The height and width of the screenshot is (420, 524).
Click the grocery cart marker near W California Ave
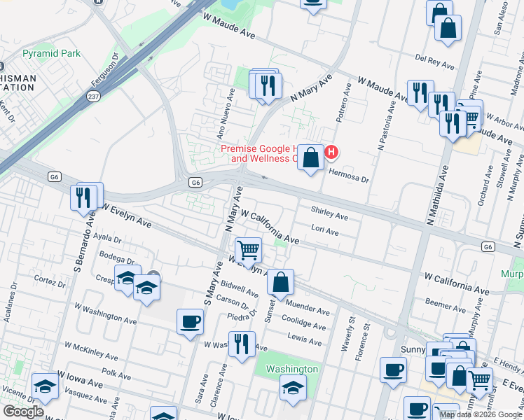coord(248,251)
